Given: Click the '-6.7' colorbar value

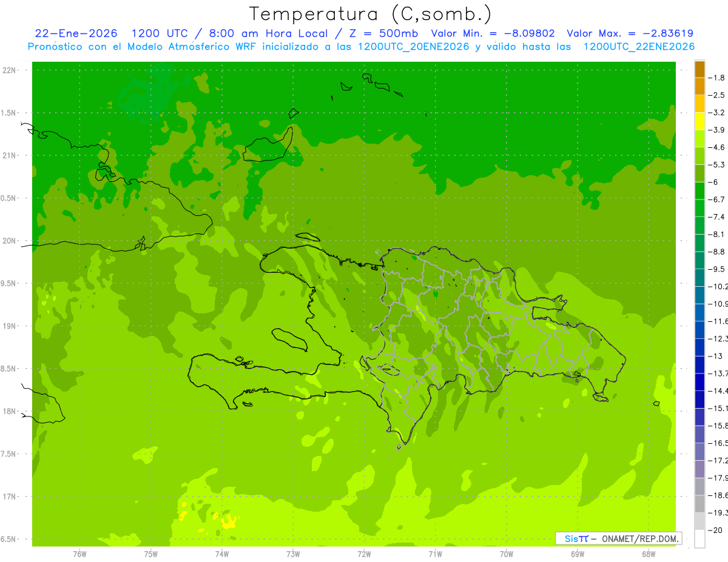Looking at the screenshot, I should (x=716, y=199).
